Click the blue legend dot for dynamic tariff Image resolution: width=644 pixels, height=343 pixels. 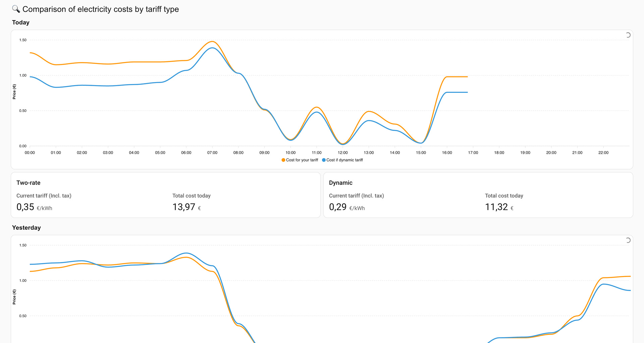324,160
